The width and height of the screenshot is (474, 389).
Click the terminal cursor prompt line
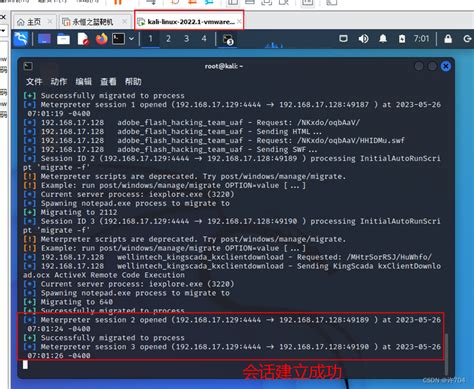[25, 364]
